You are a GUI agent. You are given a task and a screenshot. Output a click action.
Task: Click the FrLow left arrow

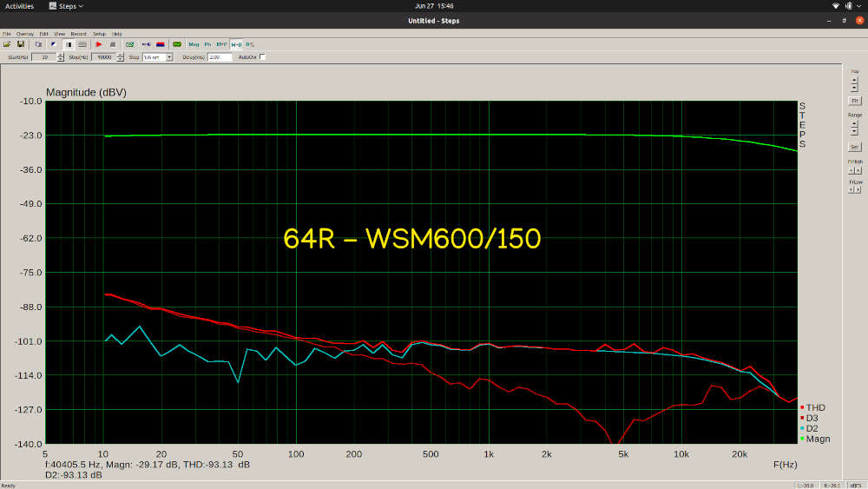851,189
